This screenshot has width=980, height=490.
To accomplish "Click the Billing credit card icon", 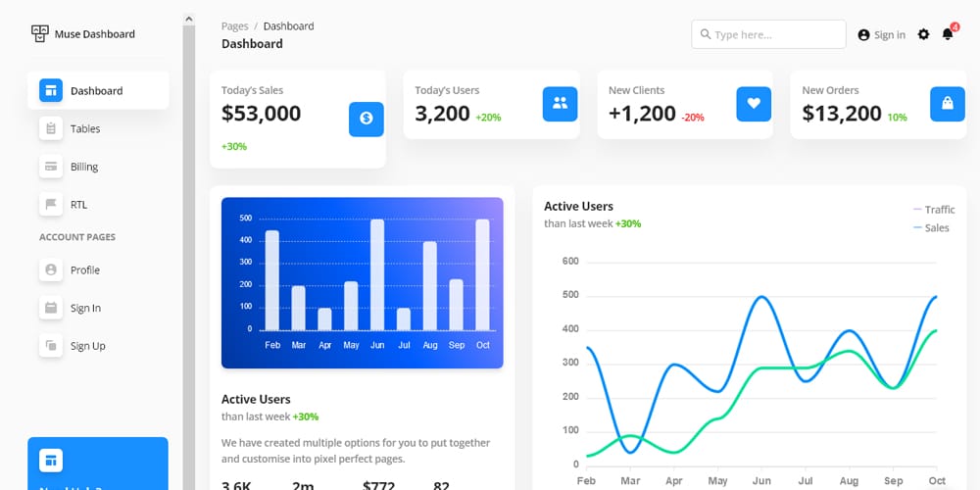I will click(x=51, y=167).
